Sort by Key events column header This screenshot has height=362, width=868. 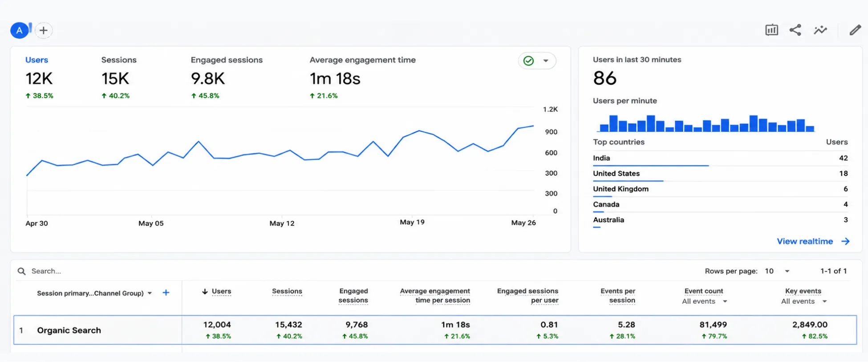803,291
